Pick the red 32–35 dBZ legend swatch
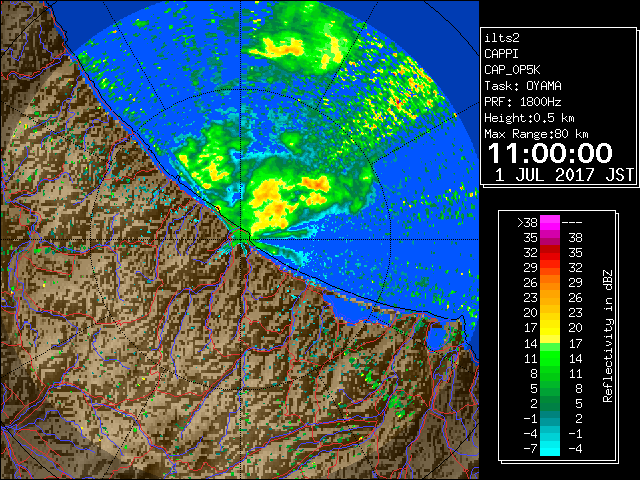640x480 pixels. coord(550,253)
